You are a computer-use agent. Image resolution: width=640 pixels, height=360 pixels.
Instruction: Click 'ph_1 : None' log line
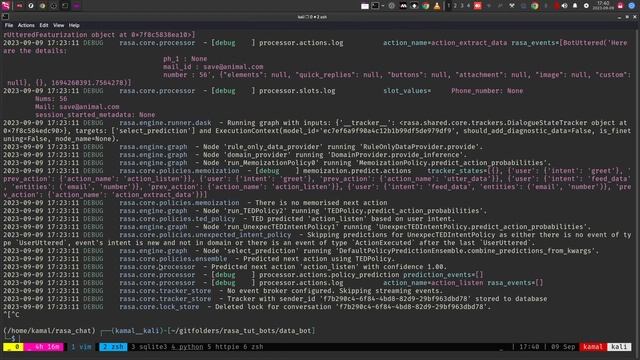tap(185, 59)
